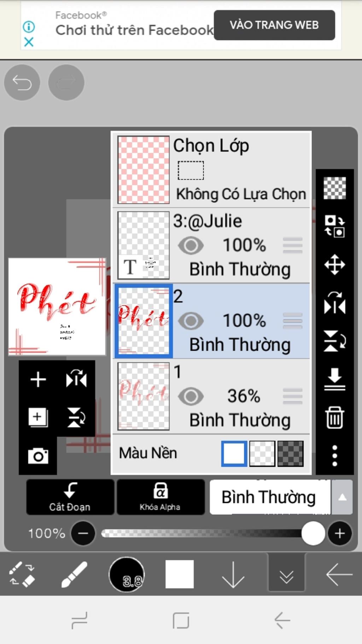
Task: Click the merge layer down arrow icon
Action: click(x=334, y=379)
